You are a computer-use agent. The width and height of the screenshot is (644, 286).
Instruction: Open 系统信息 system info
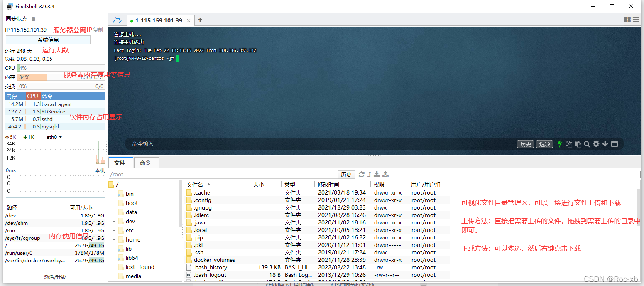tap(48, 40)
